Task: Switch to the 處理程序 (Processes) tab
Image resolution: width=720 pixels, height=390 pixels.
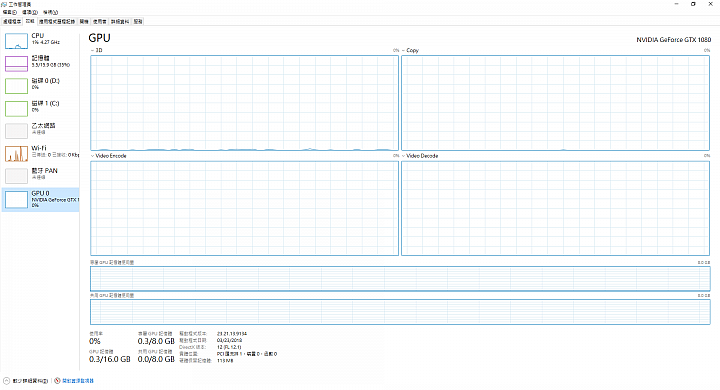Action: [x=12, y=22]
